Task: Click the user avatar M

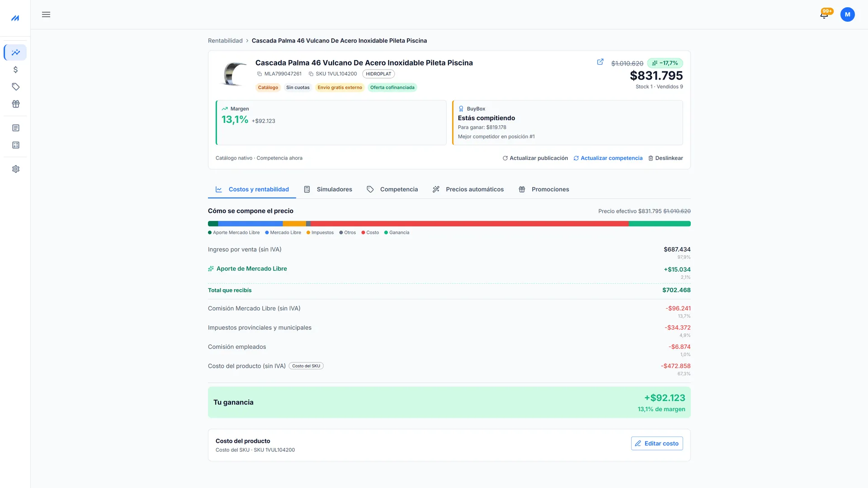Action: coord(847,14)
